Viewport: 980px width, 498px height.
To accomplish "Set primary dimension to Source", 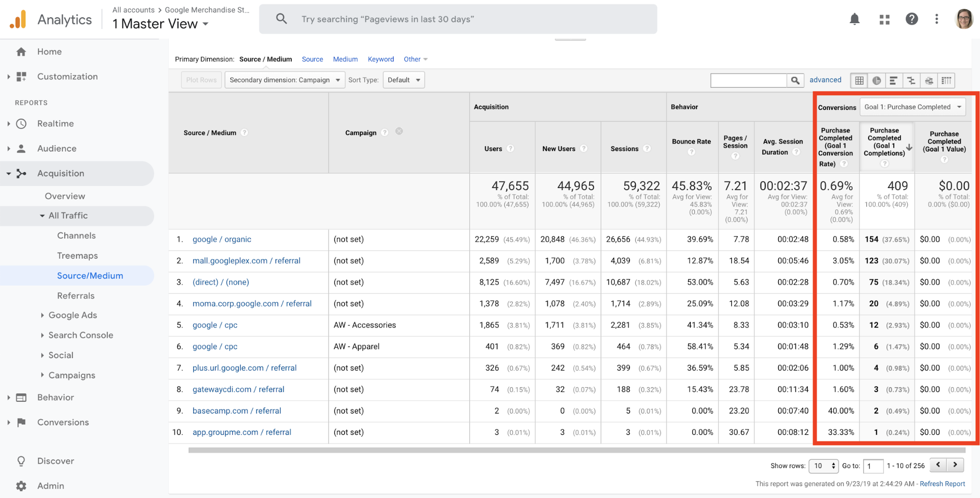I will click(312, 59).
